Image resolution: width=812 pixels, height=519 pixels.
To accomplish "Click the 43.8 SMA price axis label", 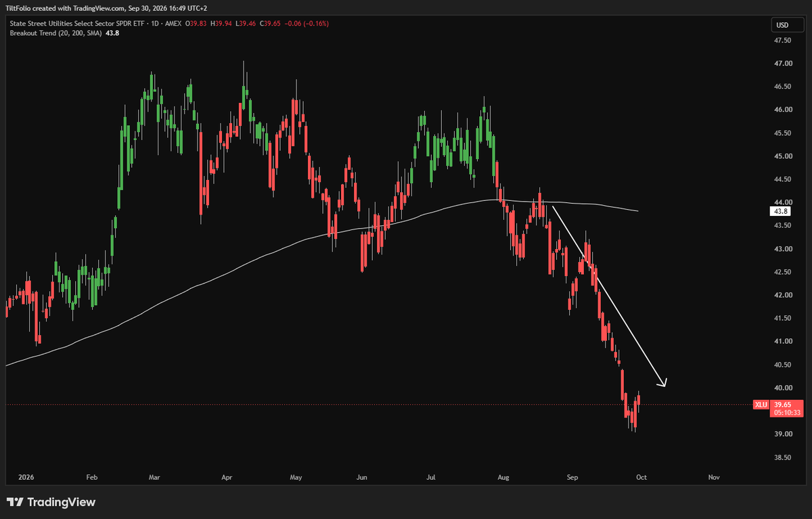I will click(x=782, y=211).
